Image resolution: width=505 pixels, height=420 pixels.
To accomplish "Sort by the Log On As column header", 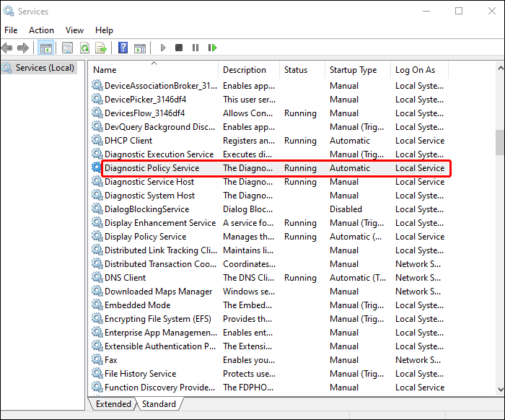I will click(x=419, y=70).
